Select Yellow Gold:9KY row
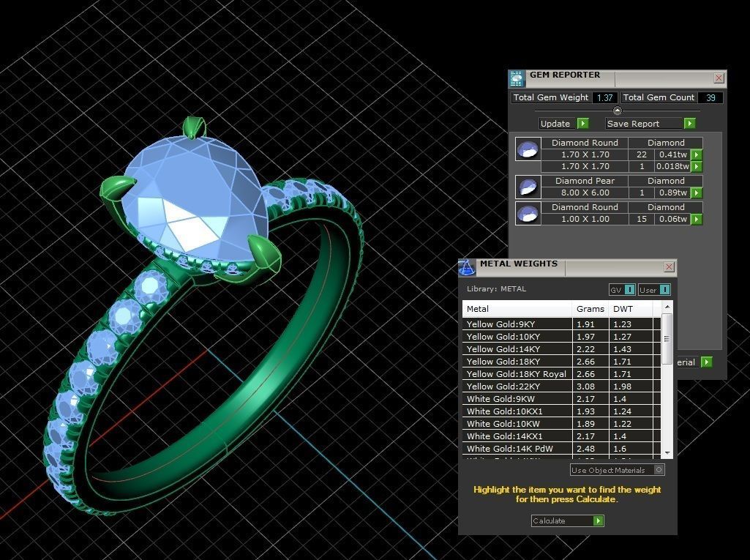This screenshot has width=750, height=560. point(561,324)
